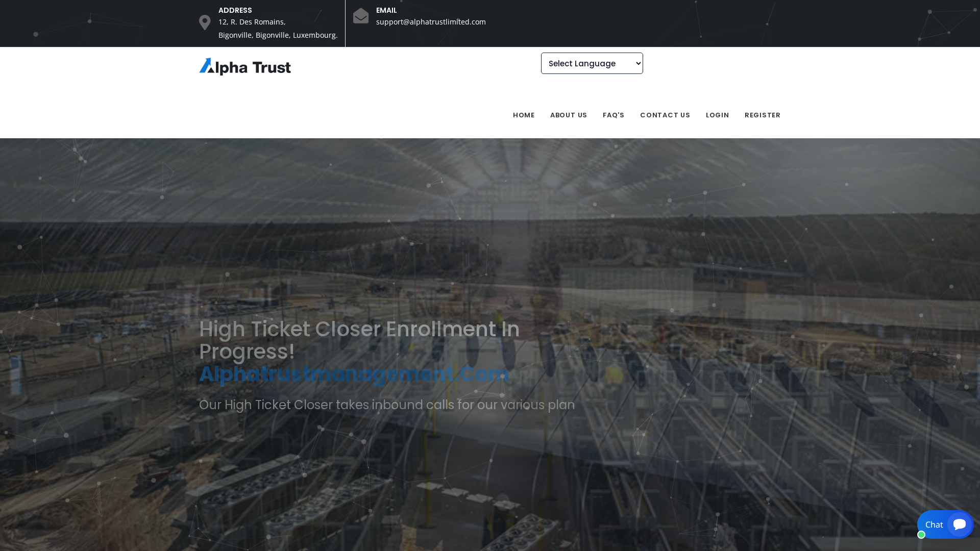Click the Register menu link

(x=763, y=115)
